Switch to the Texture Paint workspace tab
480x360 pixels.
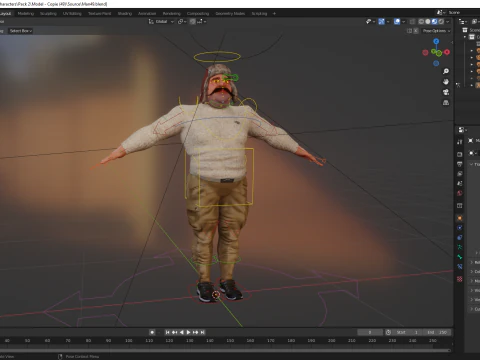[x=99, y=13]
